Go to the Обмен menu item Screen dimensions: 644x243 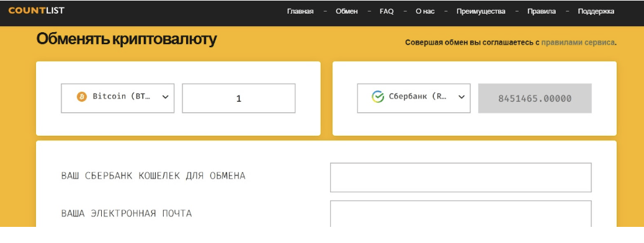pos(347,12)
